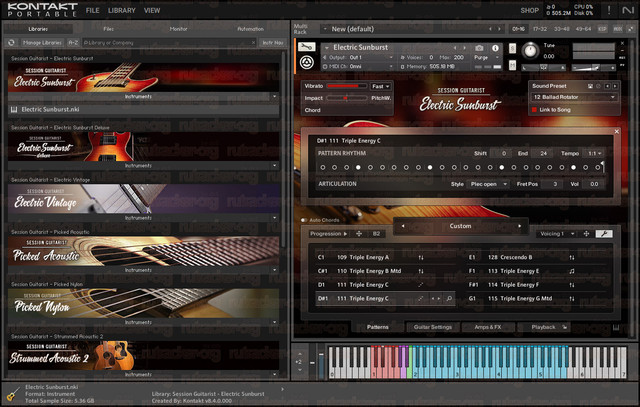Toggle the rack minimize view icon
640x407 pixels.
[631, 29]
